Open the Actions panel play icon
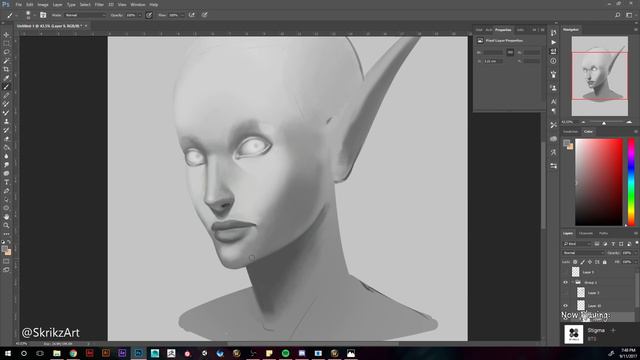Image resolution: width=640 pixels, height=360 pixels. (x=553, y=42)
